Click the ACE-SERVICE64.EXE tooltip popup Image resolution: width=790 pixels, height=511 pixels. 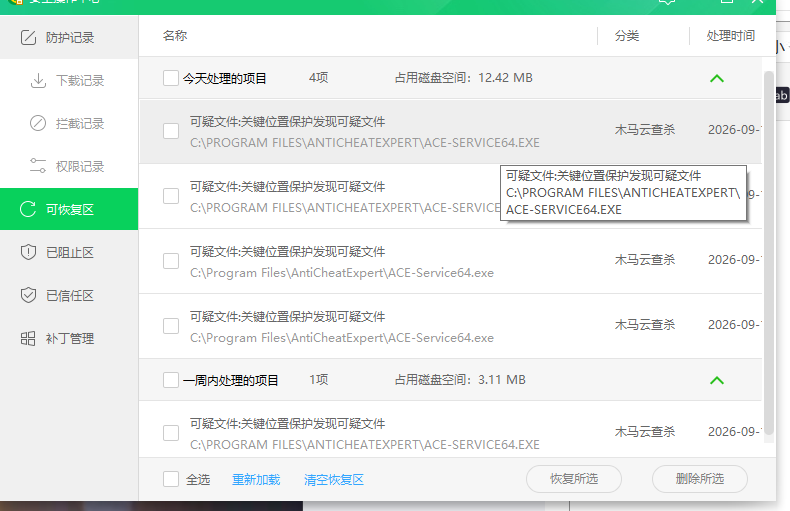click(623, 193)
